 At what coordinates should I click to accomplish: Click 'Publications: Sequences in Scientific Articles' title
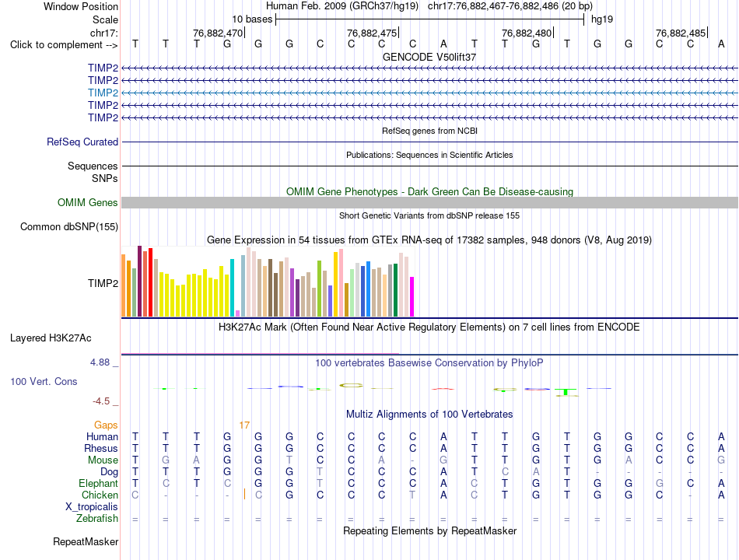tap(429, 155)
